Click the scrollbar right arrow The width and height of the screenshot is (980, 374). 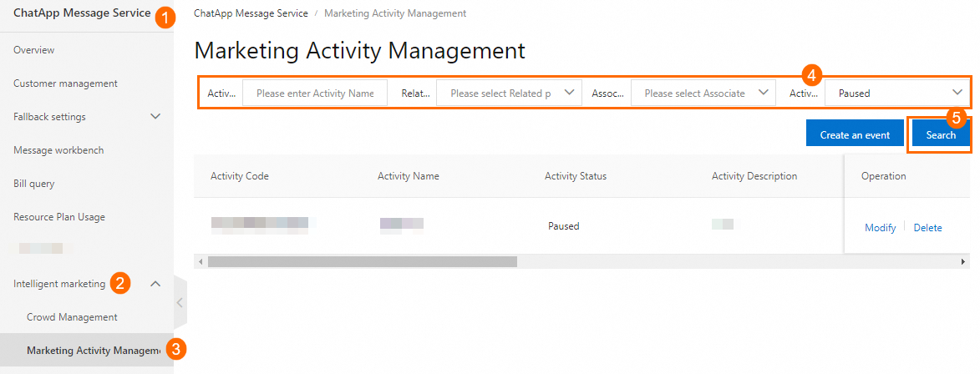point(962,262)
